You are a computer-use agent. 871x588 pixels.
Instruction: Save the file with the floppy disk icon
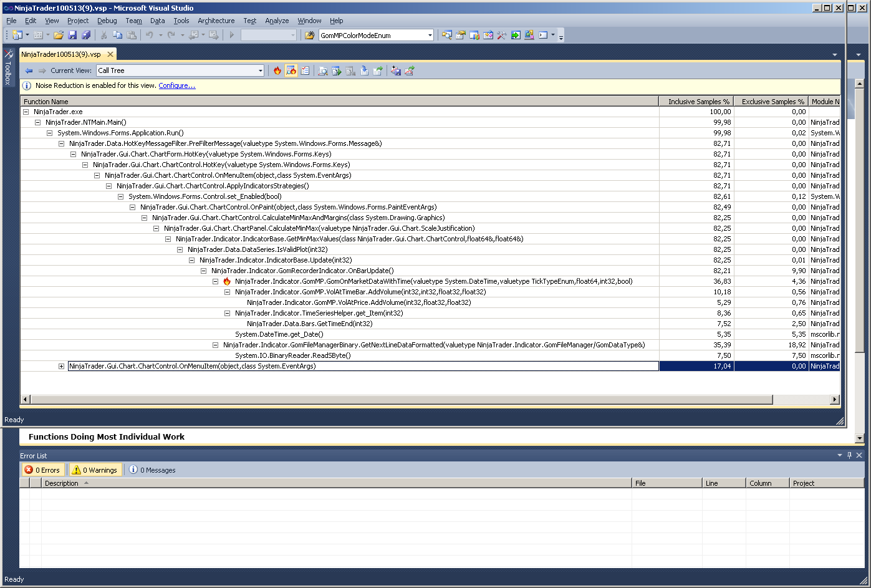pos(72,36)
